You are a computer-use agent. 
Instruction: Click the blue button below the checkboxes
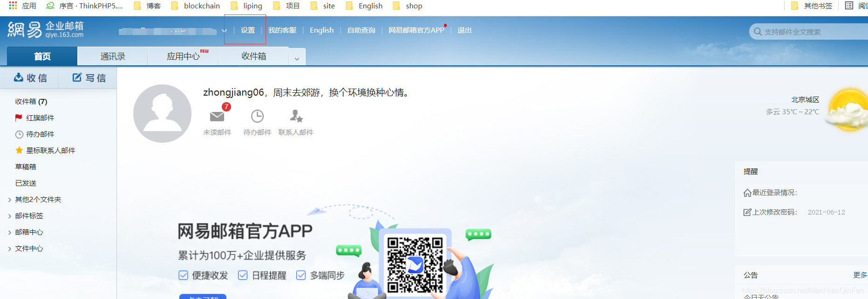coord(203,297)
